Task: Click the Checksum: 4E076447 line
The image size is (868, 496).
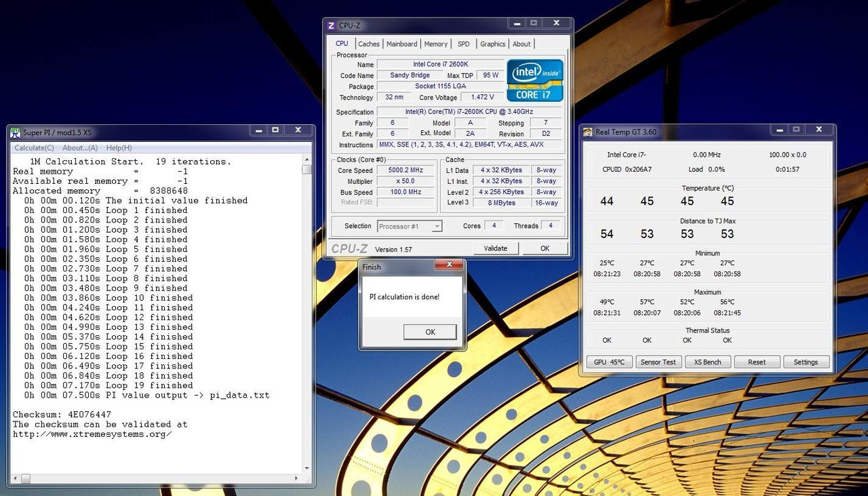Action: click(x=62, y=415)
